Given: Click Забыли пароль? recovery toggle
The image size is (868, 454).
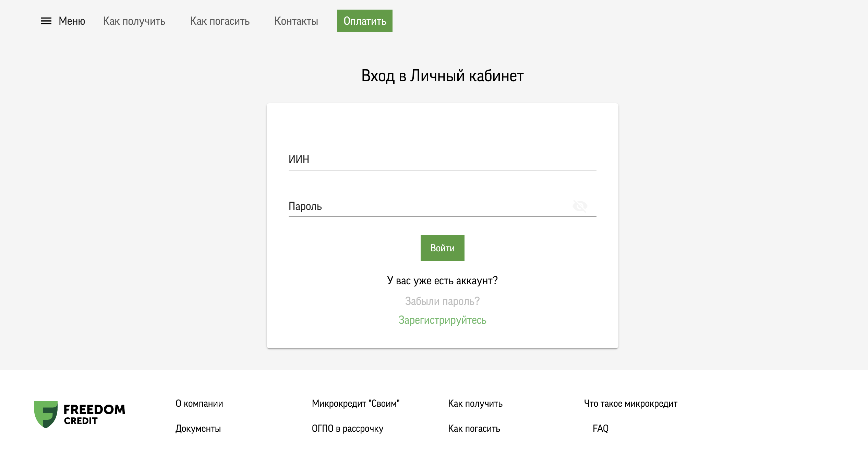Looking at the screenshot, I should pos(443,300).
